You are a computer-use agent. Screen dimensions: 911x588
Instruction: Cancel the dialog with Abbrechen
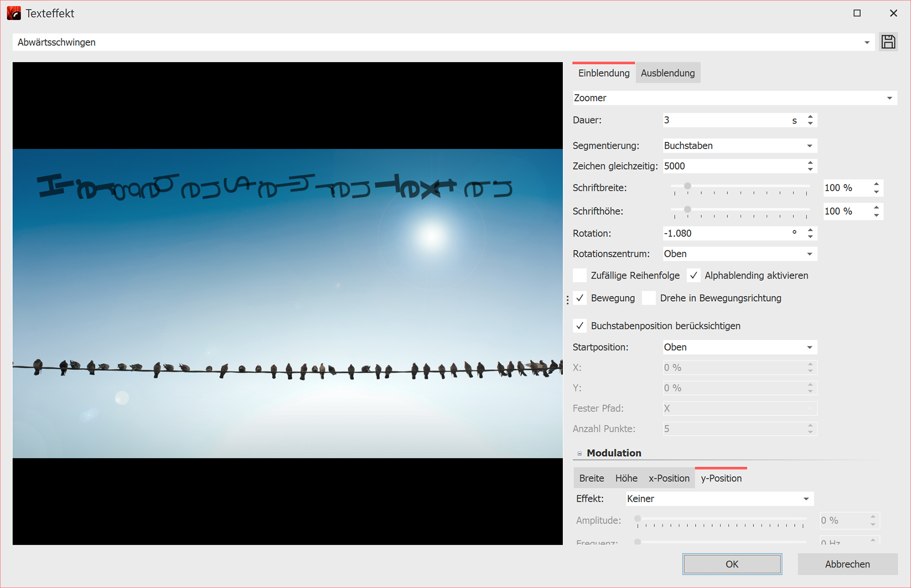pyautogui.click(x=847, y=564)
